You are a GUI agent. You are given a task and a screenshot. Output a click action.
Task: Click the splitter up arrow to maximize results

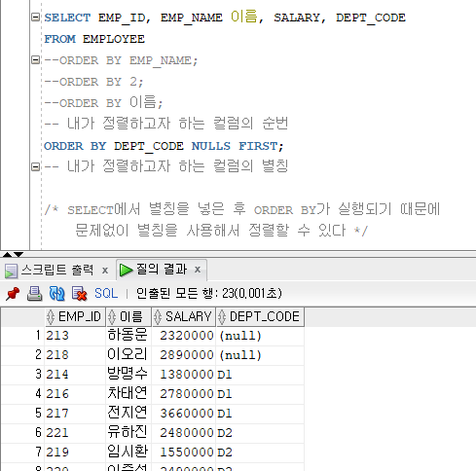[x=7, y=254]
